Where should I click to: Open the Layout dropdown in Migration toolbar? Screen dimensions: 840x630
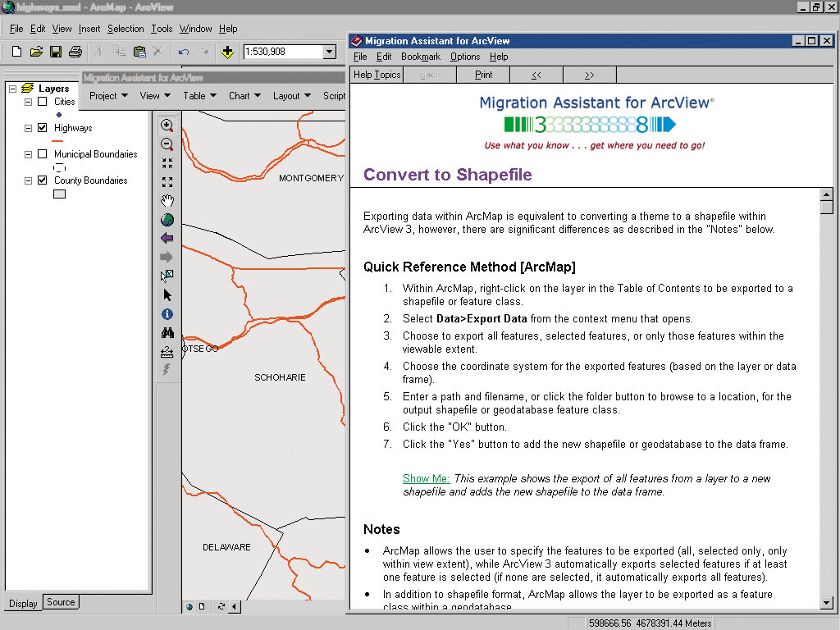[291, 95]
